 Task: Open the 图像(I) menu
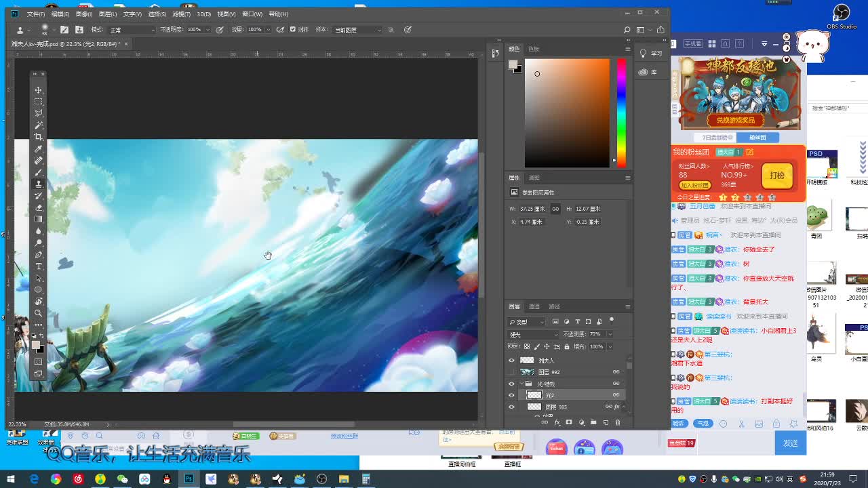(84, 14)
